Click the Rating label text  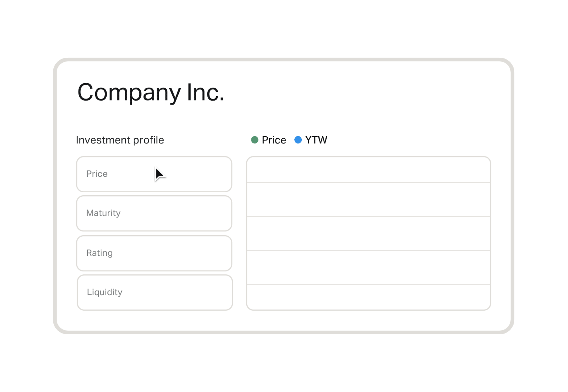(x=100, y=253)
